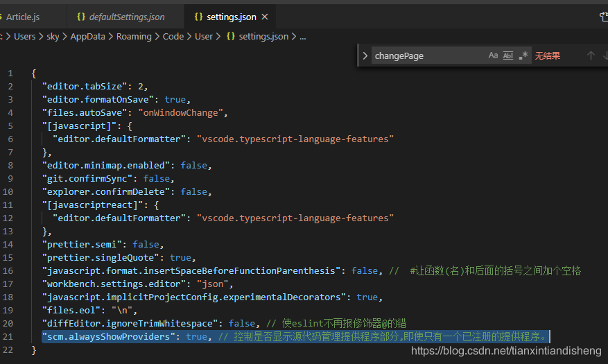Click the "editor.formatOnSave" key

pyautogui.click(x=98, y=100)
